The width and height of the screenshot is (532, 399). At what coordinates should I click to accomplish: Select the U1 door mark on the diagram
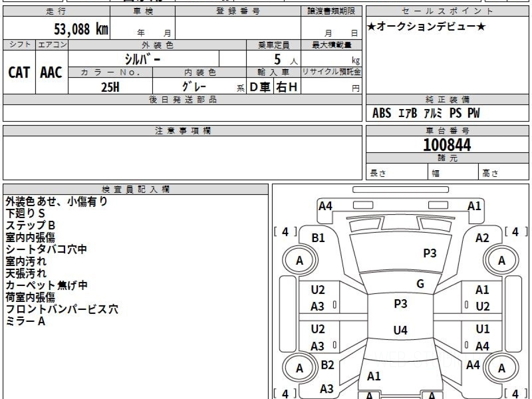(x=482, y=329)
